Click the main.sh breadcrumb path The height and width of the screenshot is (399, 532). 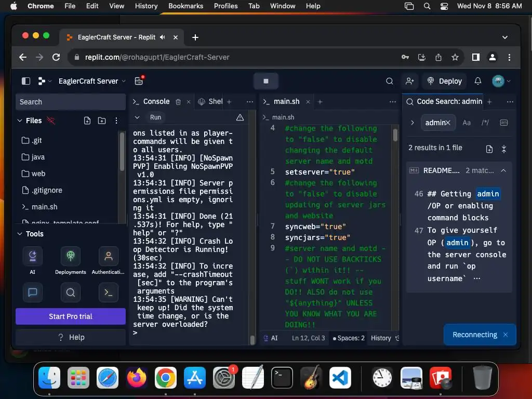278,117
